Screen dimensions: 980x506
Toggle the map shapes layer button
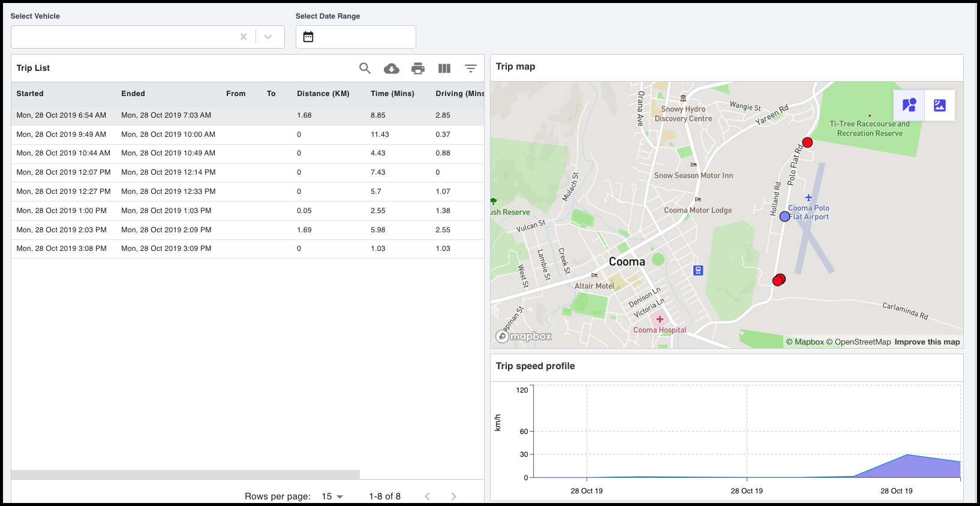point(909,105)
